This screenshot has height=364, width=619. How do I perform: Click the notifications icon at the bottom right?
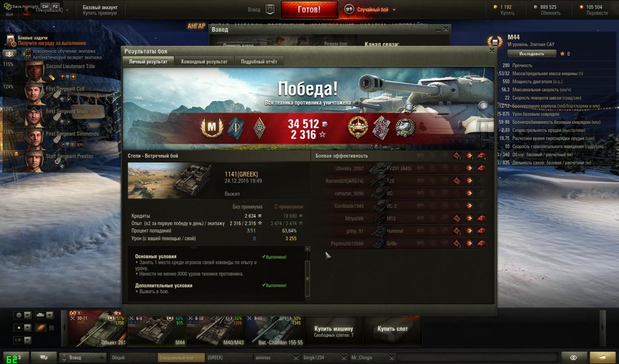click(x=573, y=357)
